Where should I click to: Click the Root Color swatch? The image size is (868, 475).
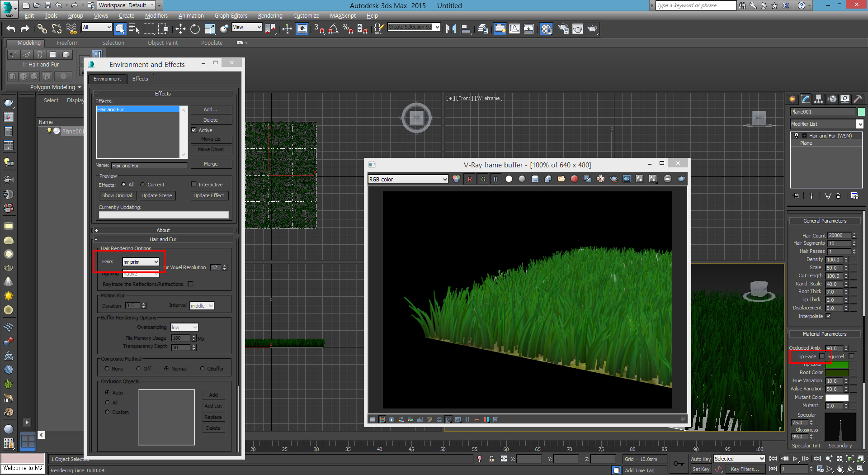tap(837, 373)
